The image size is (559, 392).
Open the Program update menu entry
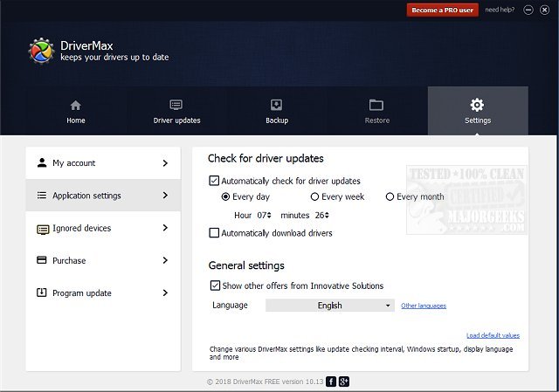(x=103, y=293)
